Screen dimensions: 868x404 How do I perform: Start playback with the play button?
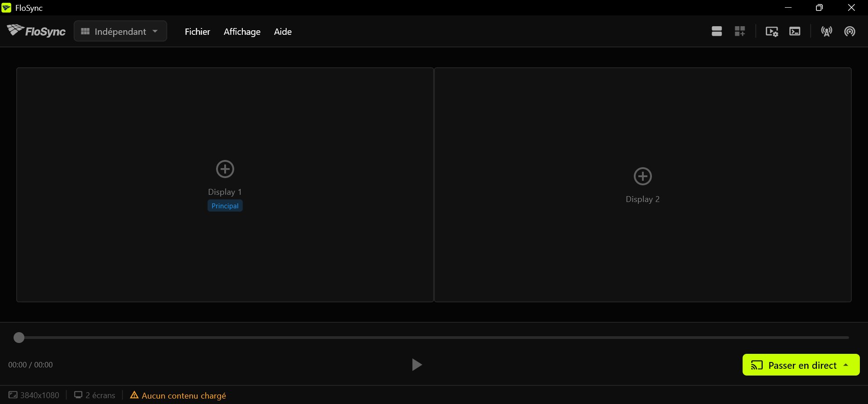[417, 365]
